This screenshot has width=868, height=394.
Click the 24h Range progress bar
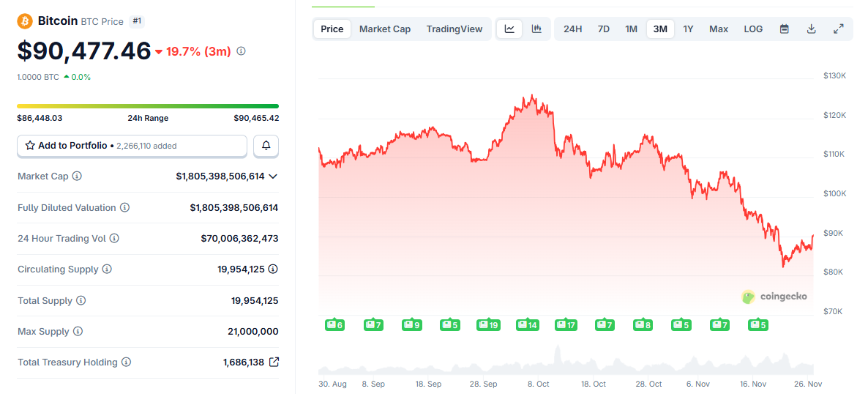coord(148,106)
